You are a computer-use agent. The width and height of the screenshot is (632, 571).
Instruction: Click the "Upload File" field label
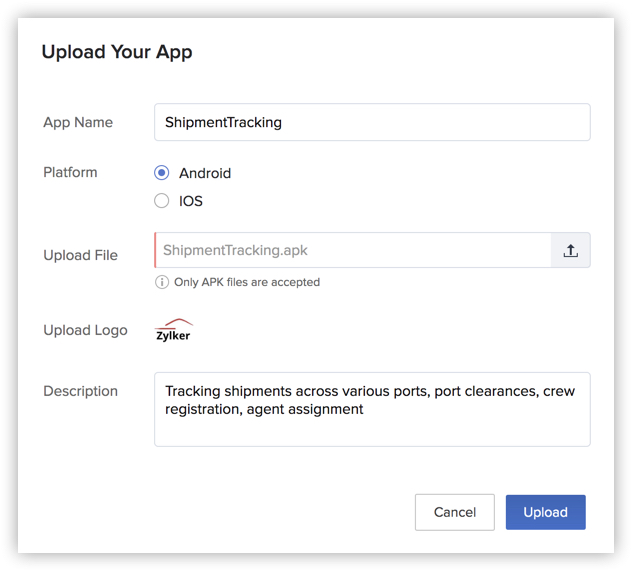(x=80, y=255)
